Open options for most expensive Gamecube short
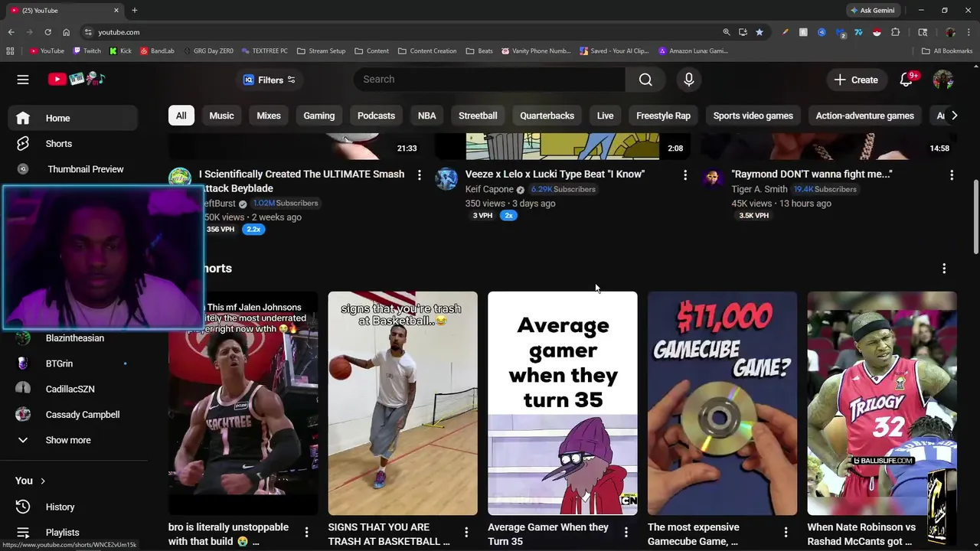Screen dimensions: 980x551 (786, 532)
